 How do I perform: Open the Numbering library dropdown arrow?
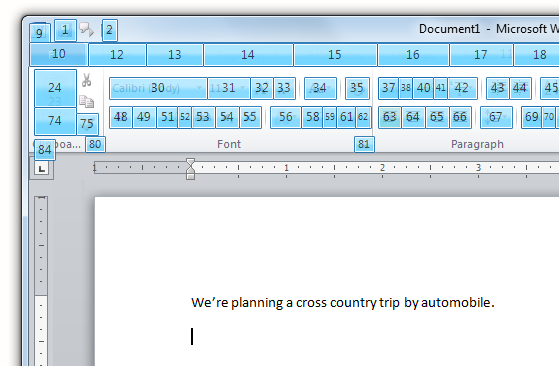(441, 88)
